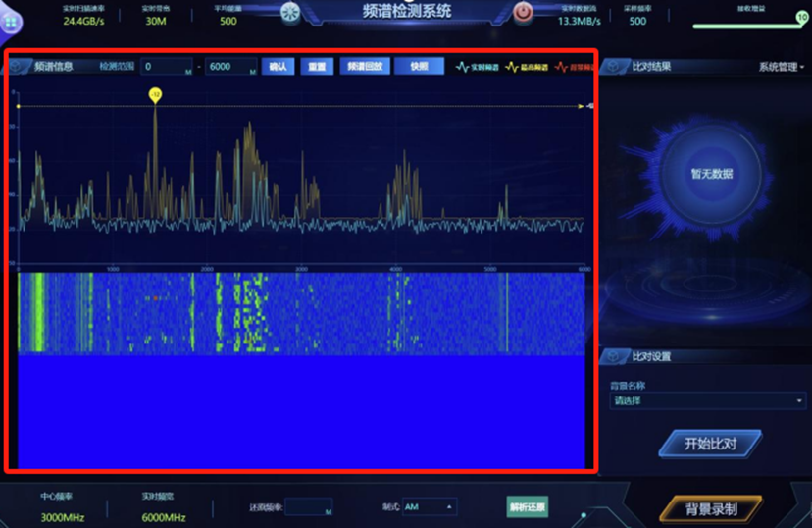
Task: Click the red power icon in header
Action: 523,12
